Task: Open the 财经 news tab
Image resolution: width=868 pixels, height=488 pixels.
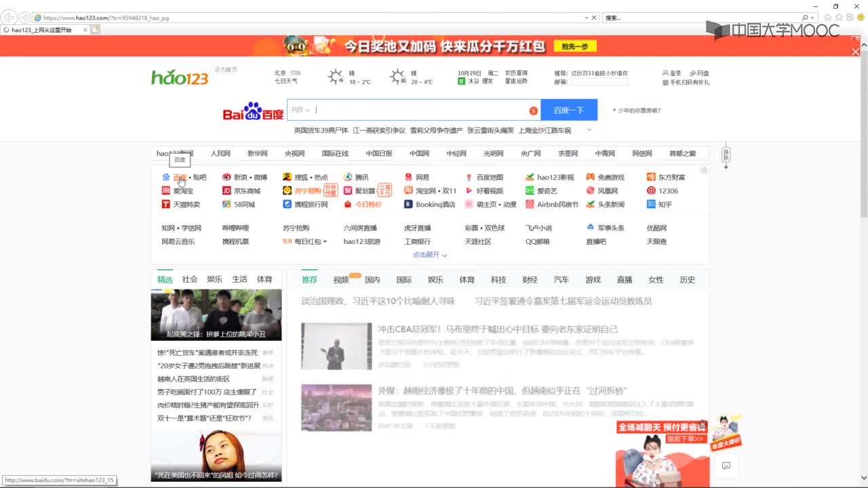Action: [x=530, y=279]
